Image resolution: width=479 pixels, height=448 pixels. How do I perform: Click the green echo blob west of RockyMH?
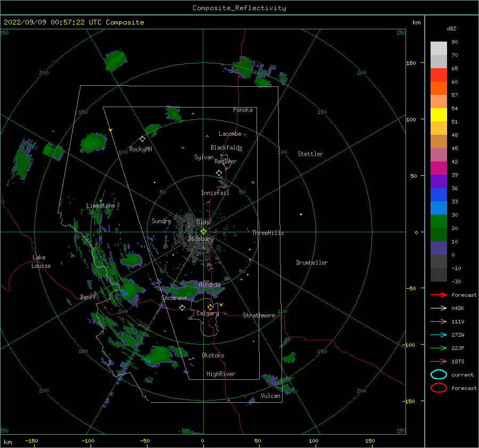click(93, 143)
